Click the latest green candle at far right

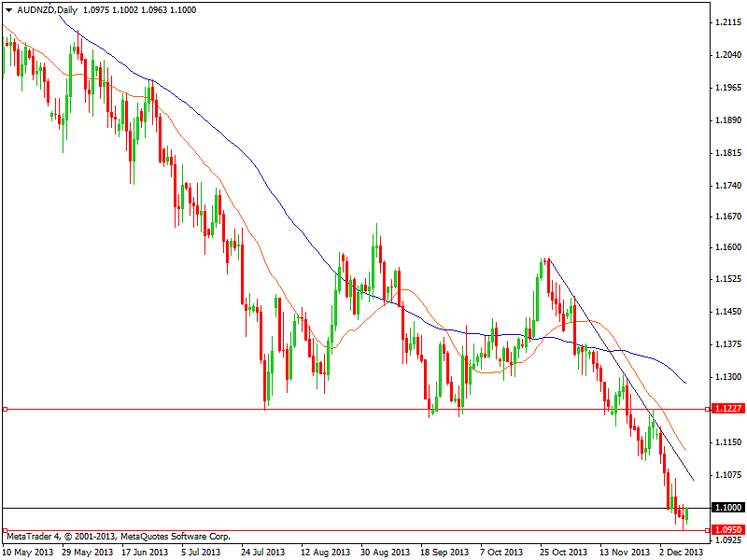pyautogui.click(x=686, y=514)
